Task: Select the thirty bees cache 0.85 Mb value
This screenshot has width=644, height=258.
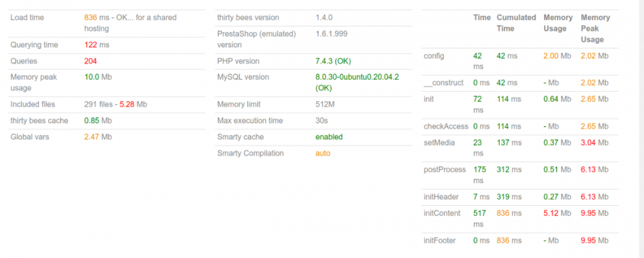Action: [x=98, y=121]
